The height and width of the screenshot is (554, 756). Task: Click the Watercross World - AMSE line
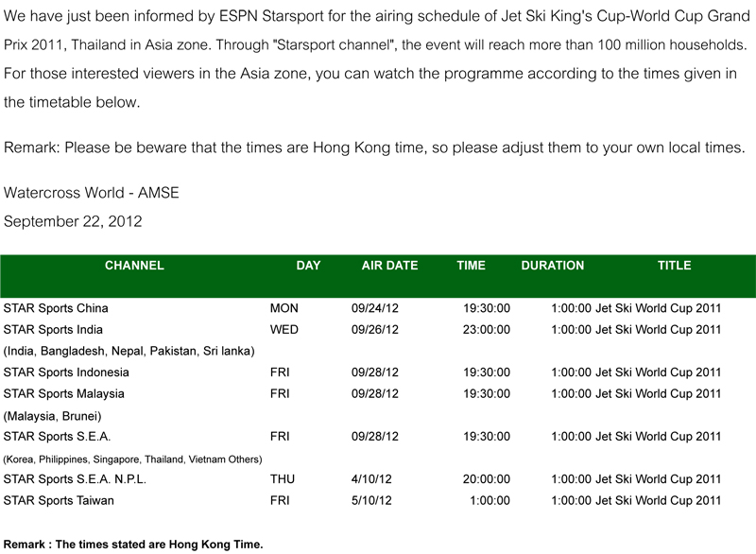click(91, 193)
